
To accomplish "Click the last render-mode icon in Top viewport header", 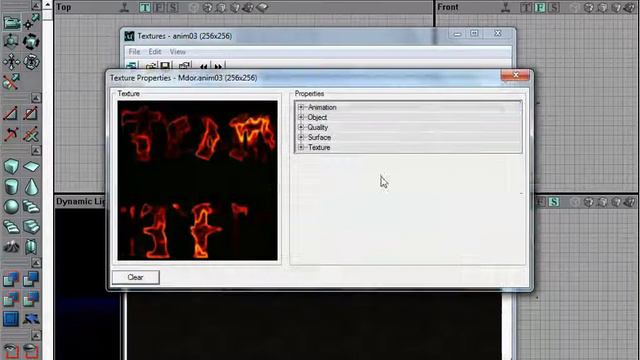I will point(262,7).
